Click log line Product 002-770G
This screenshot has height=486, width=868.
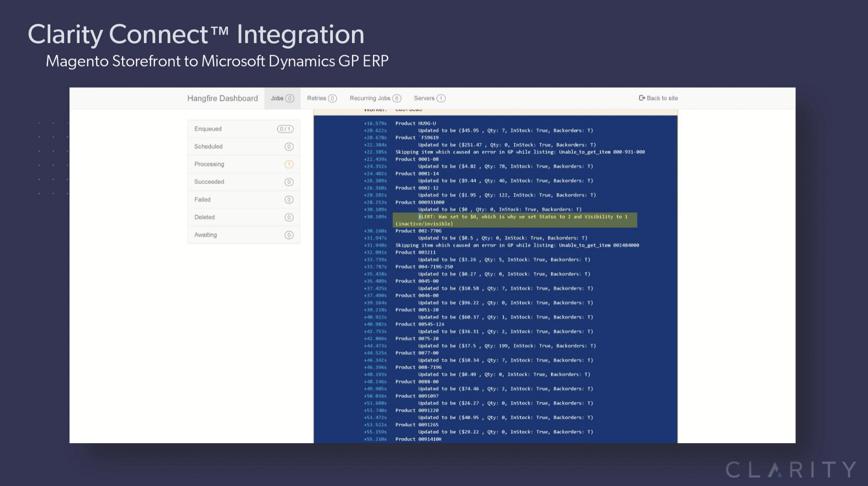(418, 231)
